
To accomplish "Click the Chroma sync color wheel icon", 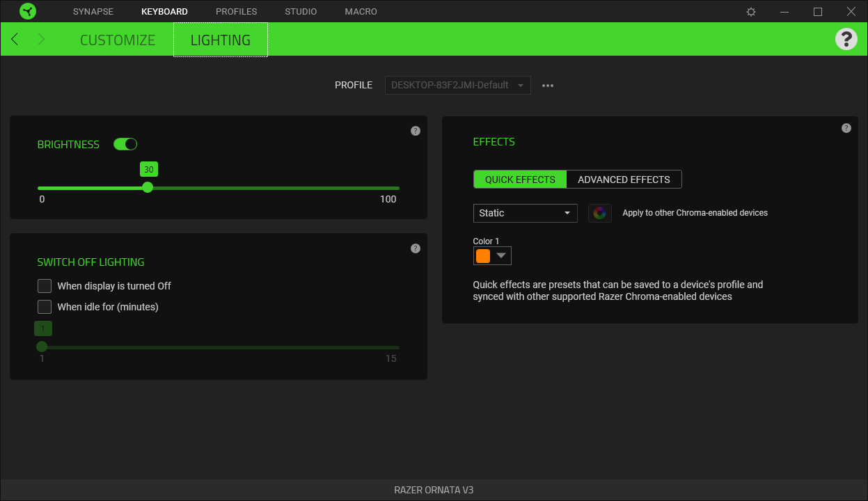I will (x=600, y=213).
